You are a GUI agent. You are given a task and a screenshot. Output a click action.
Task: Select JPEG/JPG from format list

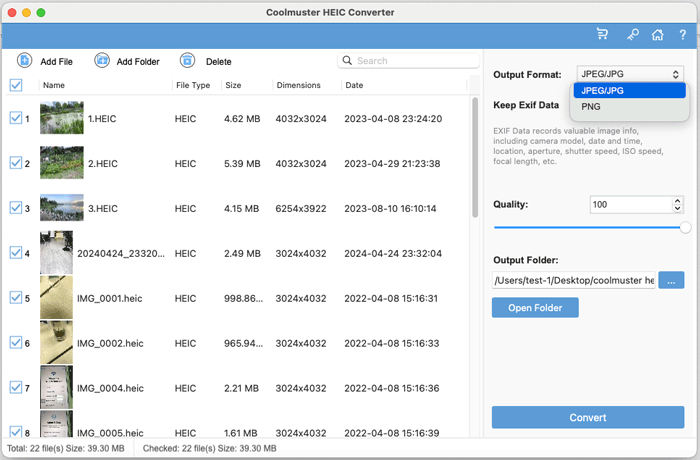(629, 91)
